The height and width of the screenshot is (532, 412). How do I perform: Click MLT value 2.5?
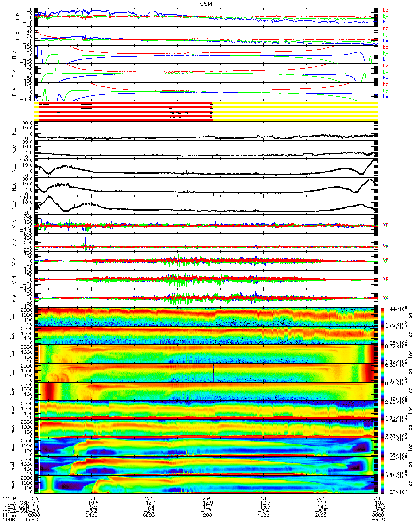click(149, 498)
